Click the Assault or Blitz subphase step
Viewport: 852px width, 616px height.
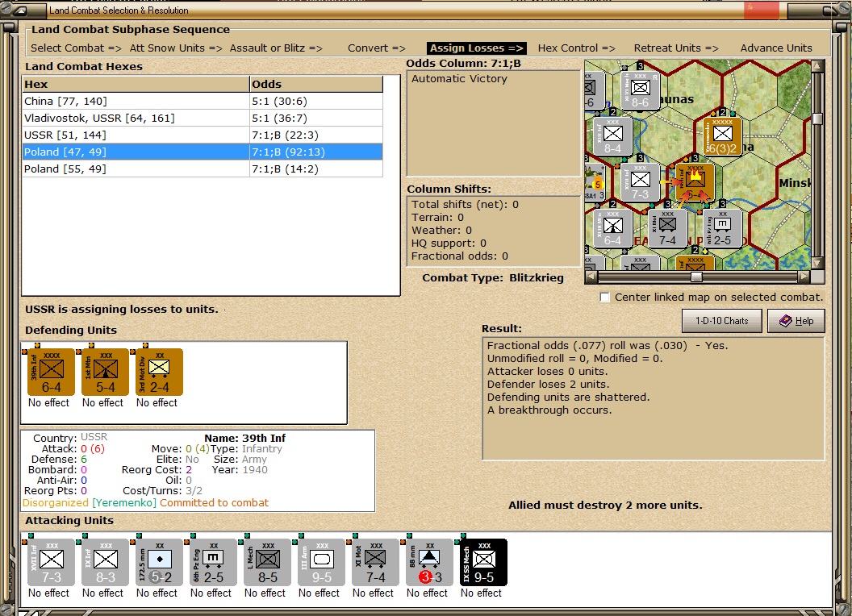[276, 48]
